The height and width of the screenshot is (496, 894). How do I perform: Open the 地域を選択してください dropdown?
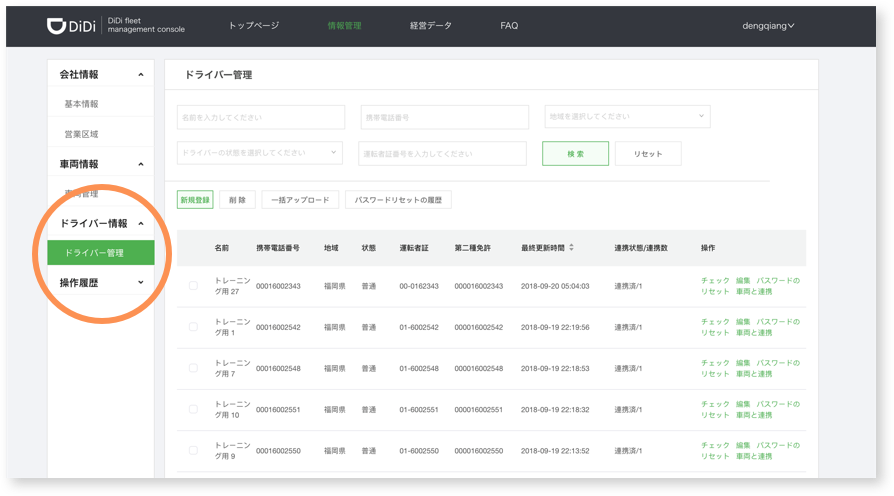point(627,116)
